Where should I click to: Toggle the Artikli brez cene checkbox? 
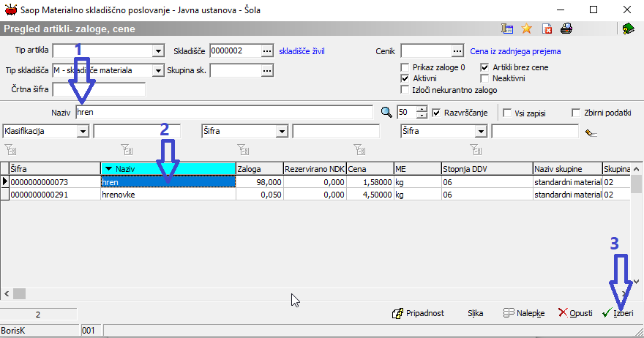(484, 67)
